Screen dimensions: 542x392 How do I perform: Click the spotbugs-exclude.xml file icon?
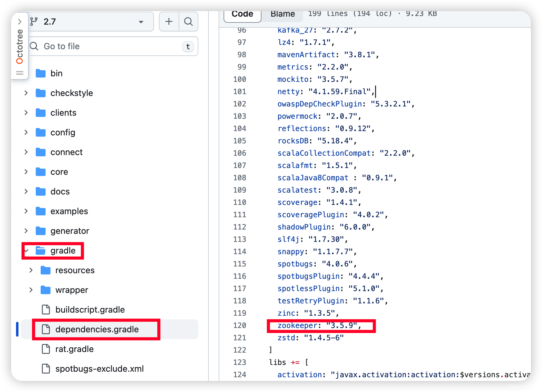46,369
